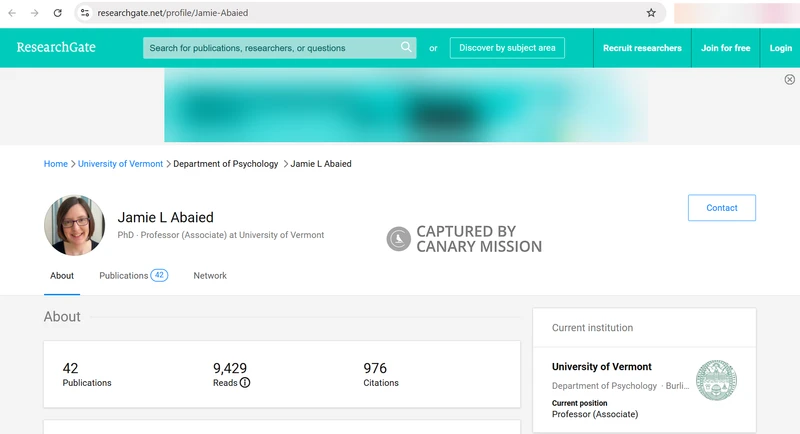Viewport: 800px width, 434px height.
Task: Click the Professor (Associate) position text in sidebar
Action: (x=595, y=414)
